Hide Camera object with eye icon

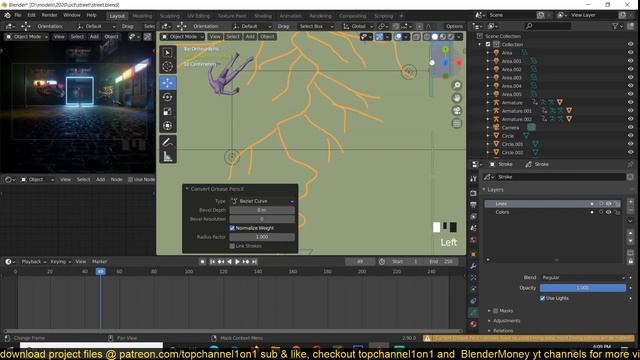click(630, 127)
